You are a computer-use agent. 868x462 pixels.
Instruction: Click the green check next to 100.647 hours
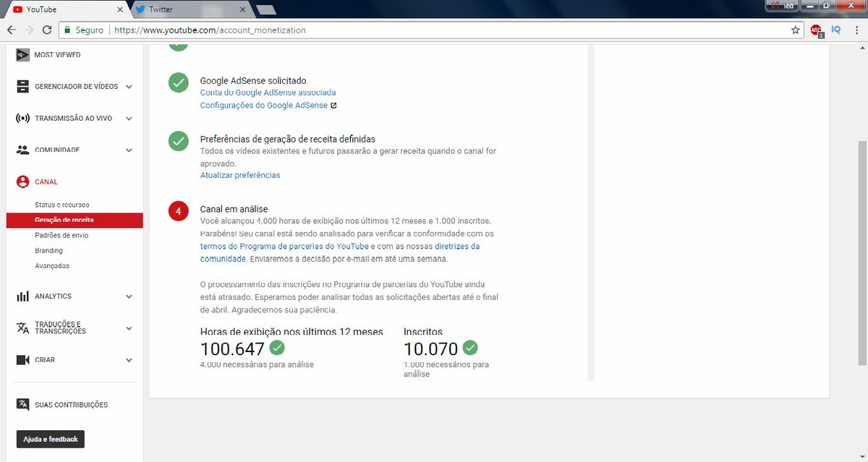coord(277,348)
